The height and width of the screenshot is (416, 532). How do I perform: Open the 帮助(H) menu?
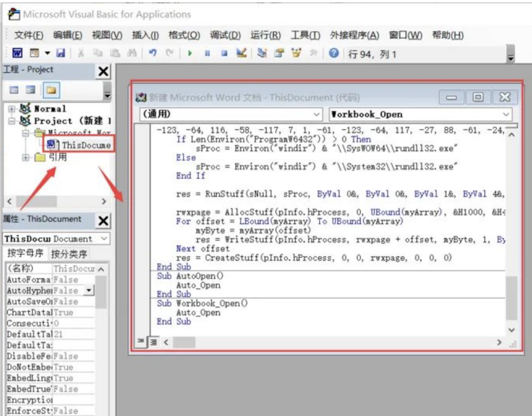[x=448, y=35]
